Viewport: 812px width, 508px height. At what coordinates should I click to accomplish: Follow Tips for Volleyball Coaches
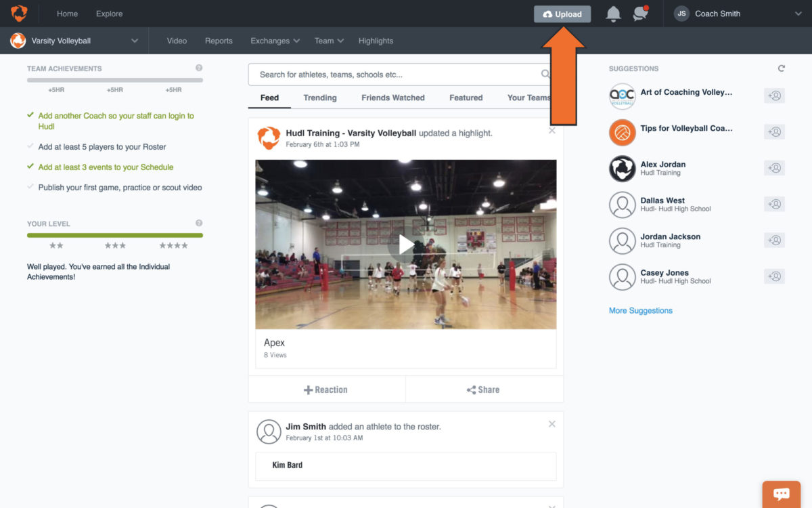pos(774,131)
